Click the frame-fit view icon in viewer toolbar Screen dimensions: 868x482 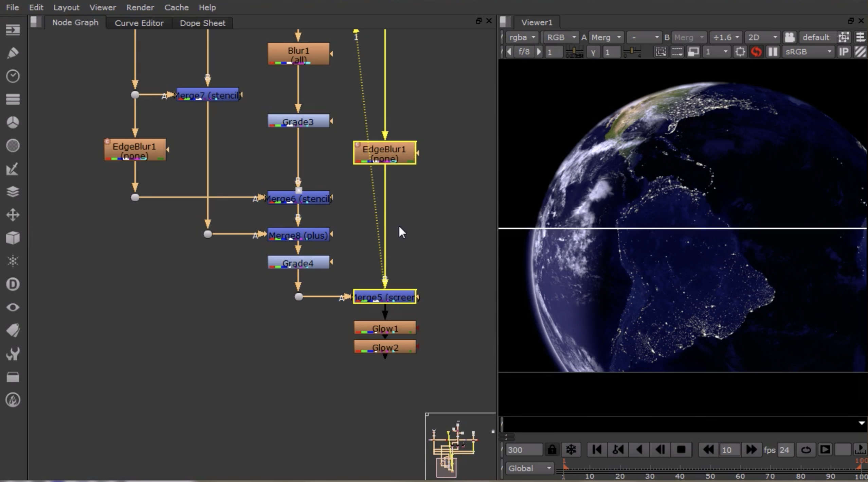pos(739,52)
